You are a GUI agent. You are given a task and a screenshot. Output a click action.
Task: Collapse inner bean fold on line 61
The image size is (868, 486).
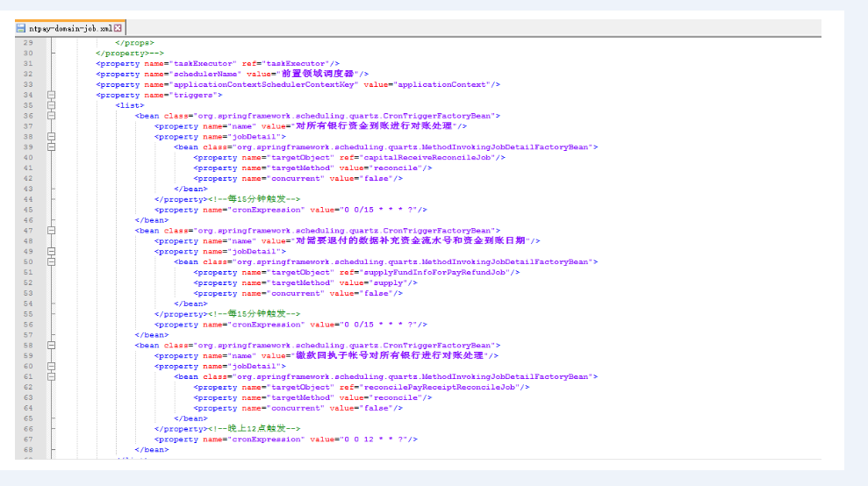[x=52, y=377]
